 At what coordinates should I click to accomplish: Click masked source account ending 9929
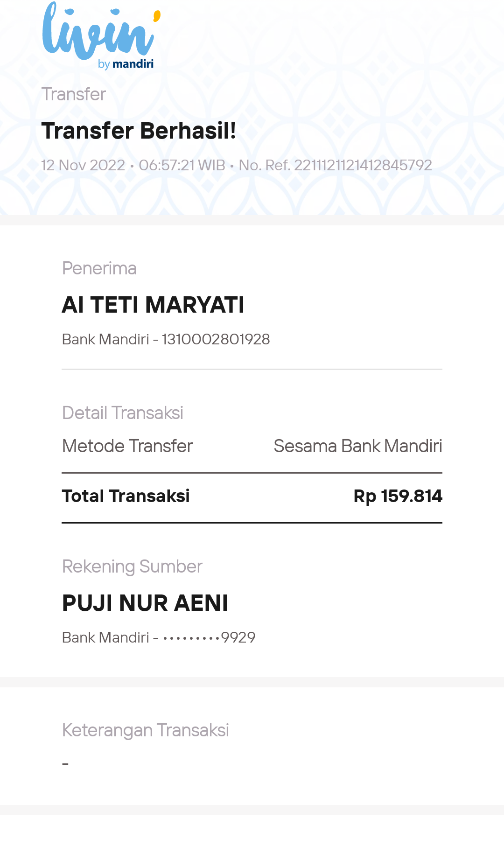(x=209, y=637)
